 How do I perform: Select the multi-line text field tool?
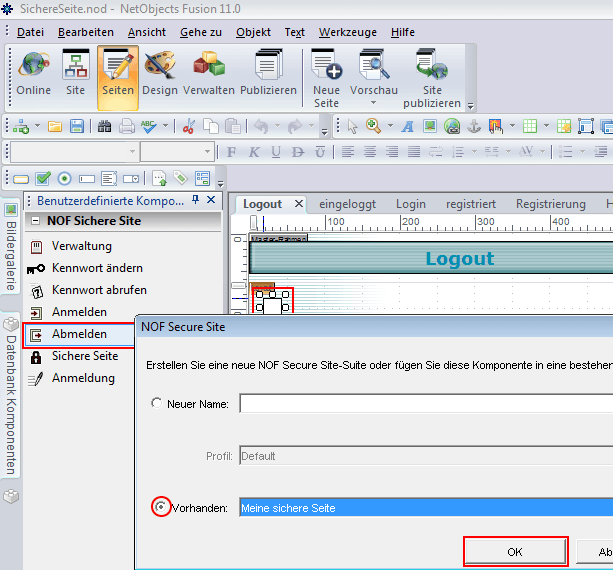pos(109,179)
